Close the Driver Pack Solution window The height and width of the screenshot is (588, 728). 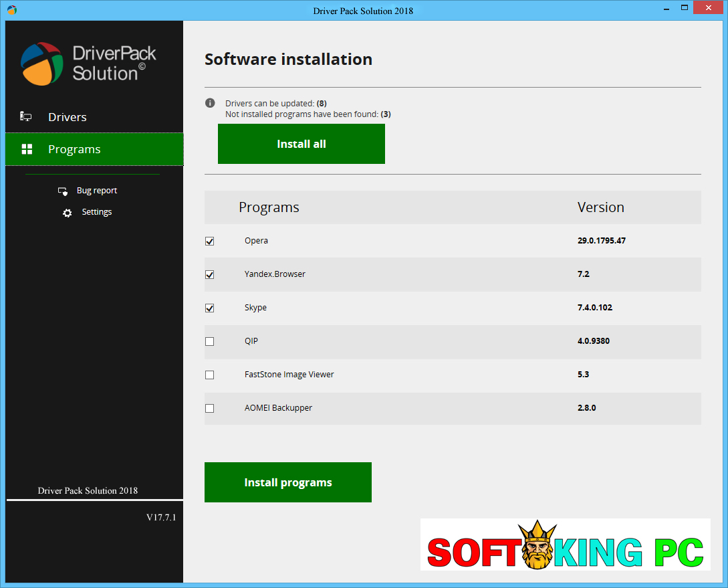[709, 8]
